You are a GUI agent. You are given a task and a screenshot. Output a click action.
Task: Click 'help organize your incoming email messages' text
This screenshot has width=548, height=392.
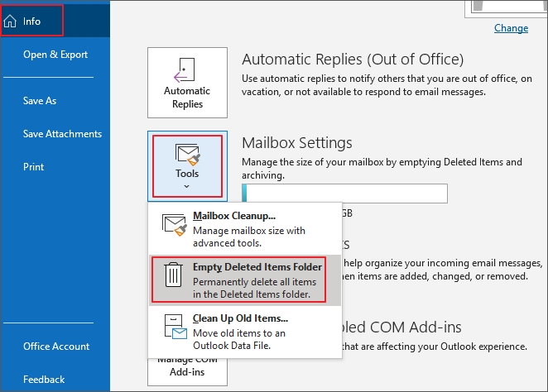[x=443, y=263]
